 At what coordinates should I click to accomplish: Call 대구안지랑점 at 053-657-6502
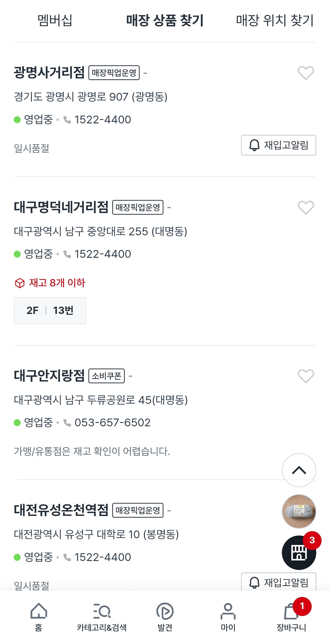pos(112,423)
